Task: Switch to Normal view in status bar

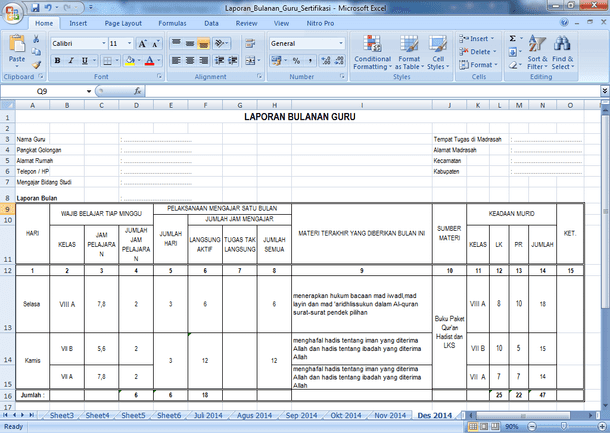Action: [x=473, y=426]
